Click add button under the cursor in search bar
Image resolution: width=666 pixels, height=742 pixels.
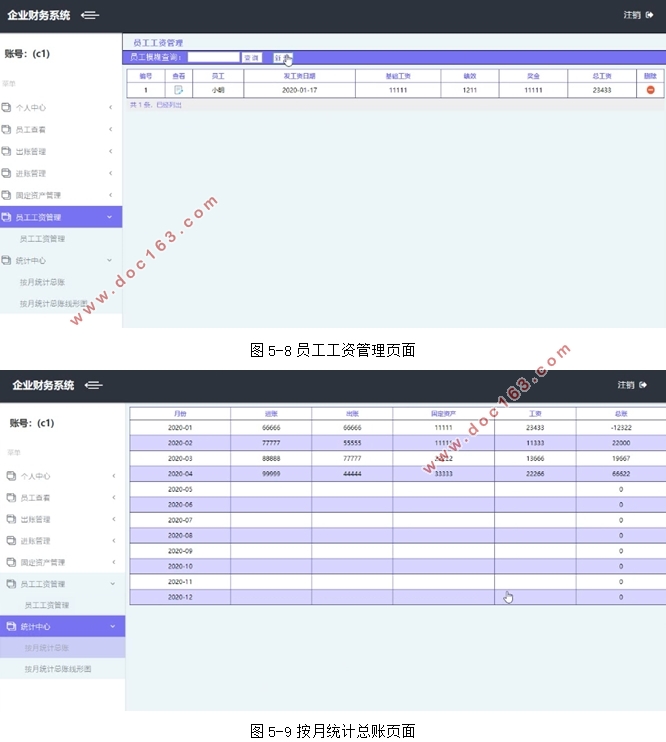point(283,57)
